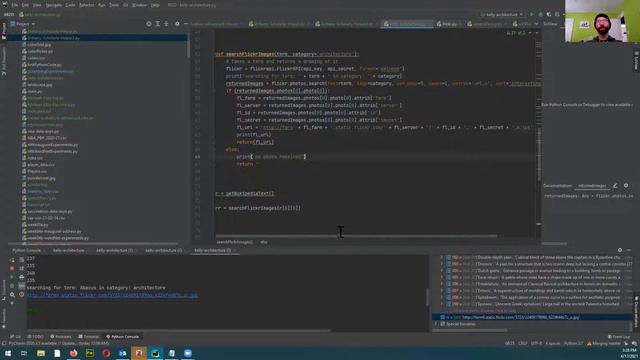Switch to the Python Console tab
The height and width of the screenshot is (360, 640).
(27, 250)
